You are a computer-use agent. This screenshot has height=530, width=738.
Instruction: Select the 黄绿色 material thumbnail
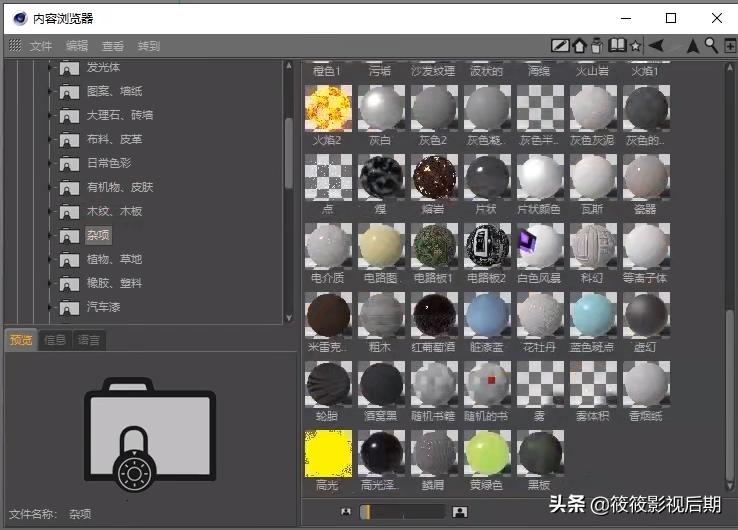pos(487,453)
